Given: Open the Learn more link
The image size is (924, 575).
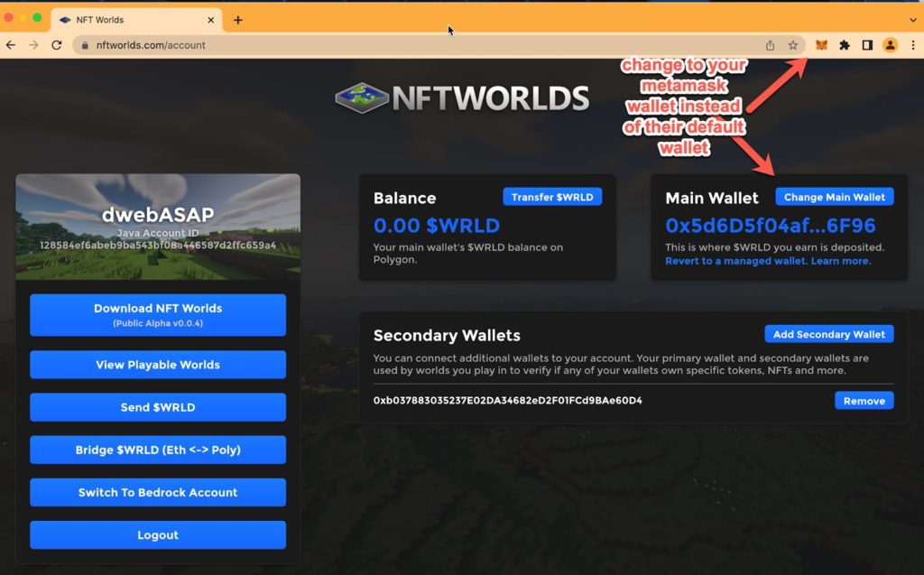Looking at the screenshot, I should tap(841, 261).
